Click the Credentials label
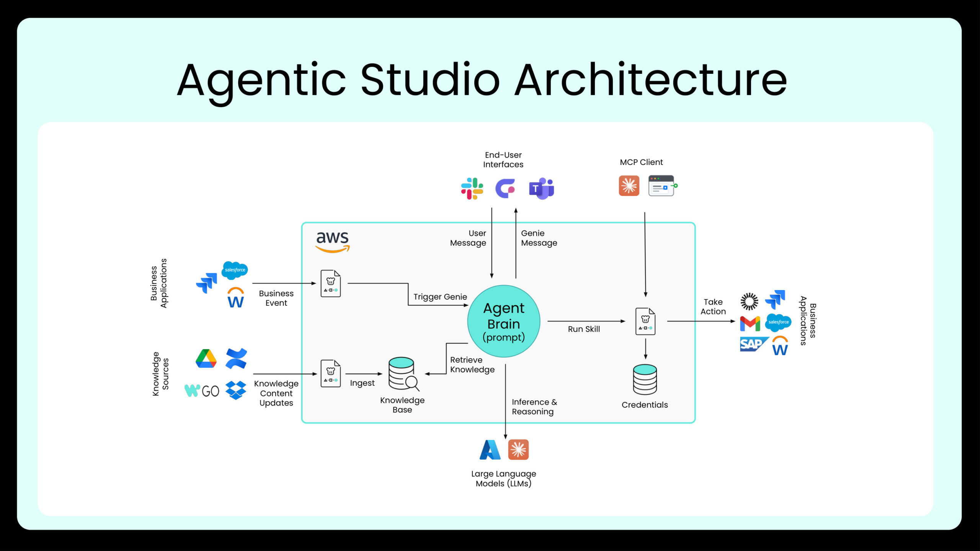980x551 pixels. click(645, 405)
